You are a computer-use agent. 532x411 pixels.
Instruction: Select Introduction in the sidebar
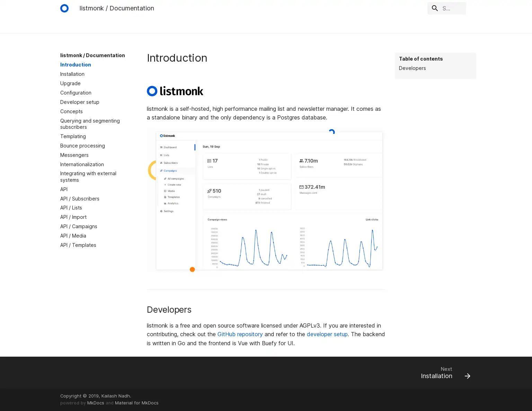click(76, 65)
